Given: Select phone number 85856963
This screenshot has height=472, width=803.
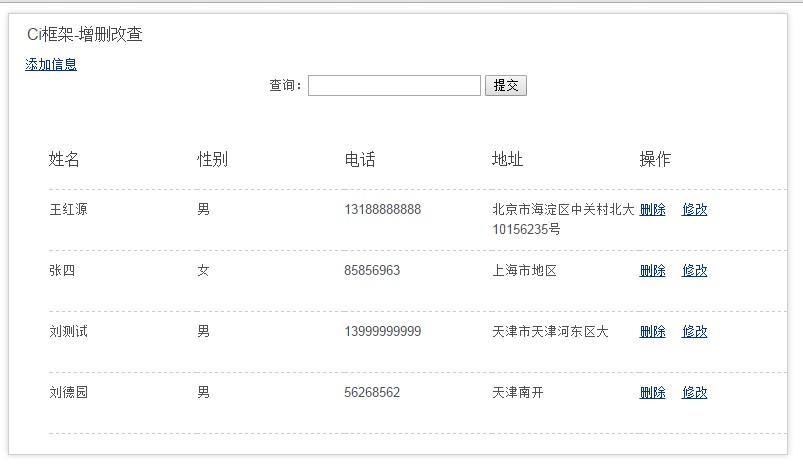Looking at the screenshot, I should (372, 270).
